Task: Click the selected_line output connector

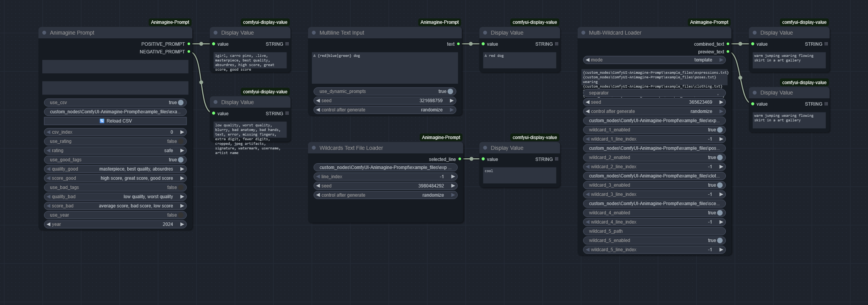Action: pyautogui.click(x=460, y=159)
